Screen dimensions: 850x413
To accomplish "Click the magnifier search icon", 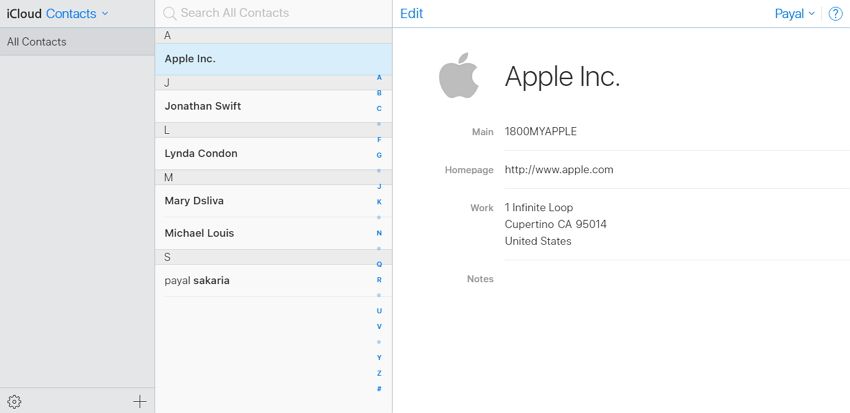I will pyautogui.click(x=169, y=14).
